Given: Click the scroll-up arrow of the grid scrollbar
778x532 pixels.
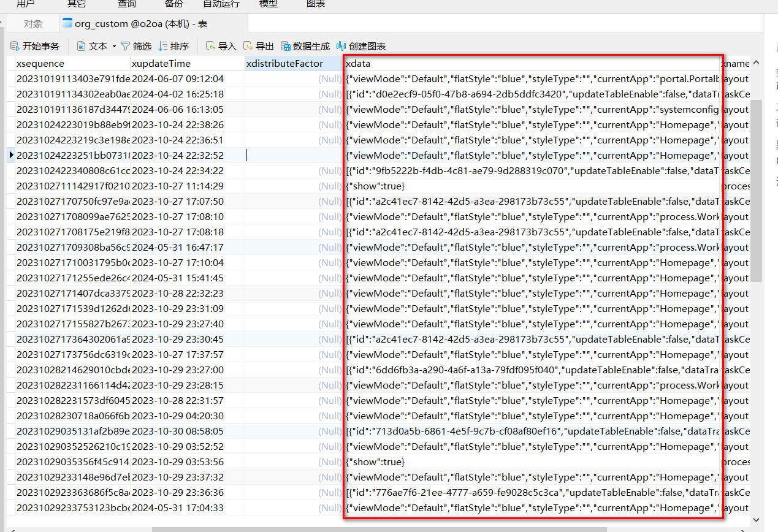Looking at the screenshot, I should (x=757, y=63).
